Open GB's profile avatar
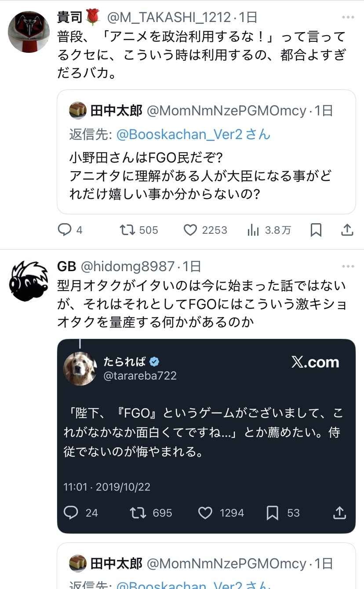Viewport: 364px width, 589px height. coord(29,281)
